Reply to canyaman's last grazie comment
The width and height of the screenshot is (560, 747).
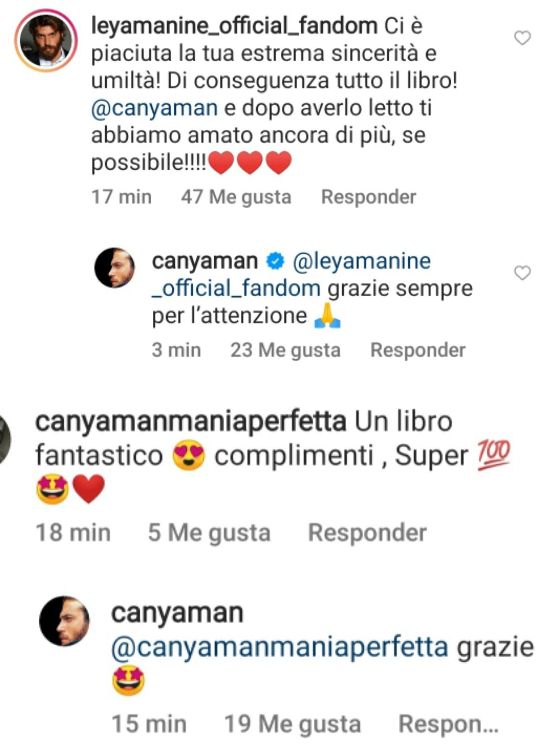448,724
